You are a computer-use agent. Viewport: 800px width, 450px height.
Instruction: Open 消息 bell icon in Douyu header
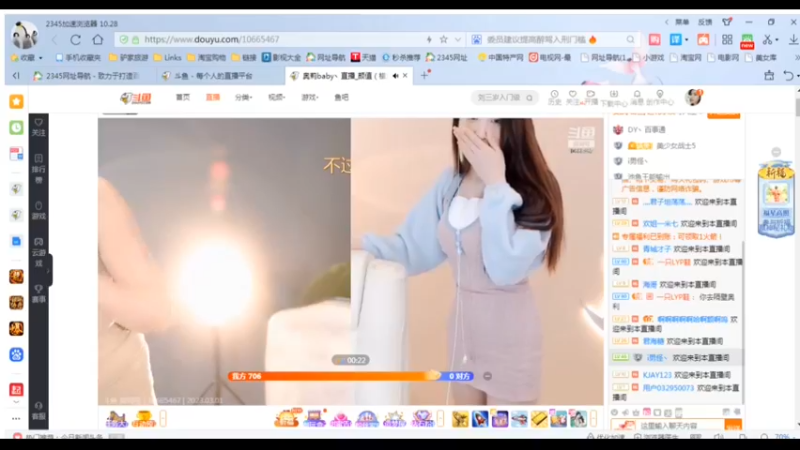click(x=637, y=97)
